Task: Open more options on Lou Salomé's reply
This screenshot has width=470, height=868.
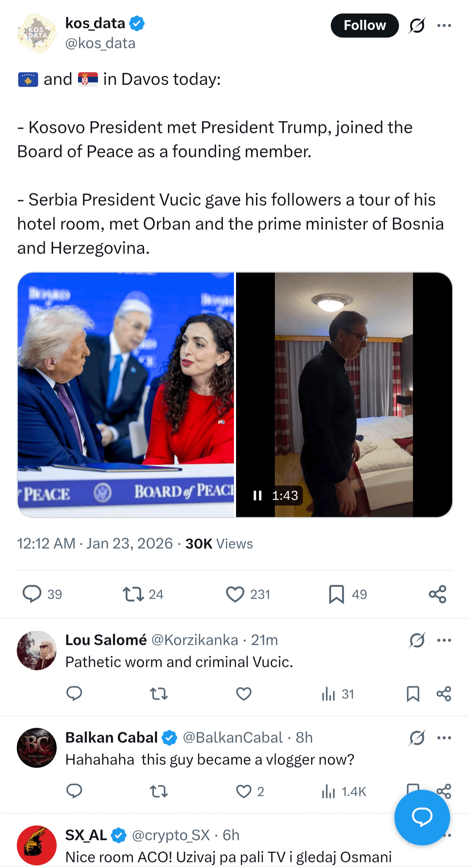Action: (x=444, y=640)
